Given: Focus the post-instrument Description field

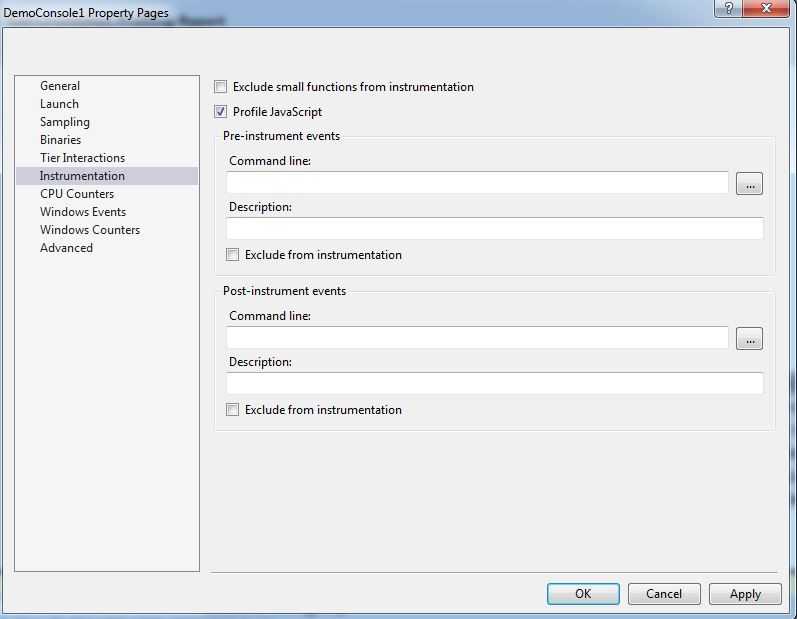Looking at the screenshot, I should click(x=494, y=383).
